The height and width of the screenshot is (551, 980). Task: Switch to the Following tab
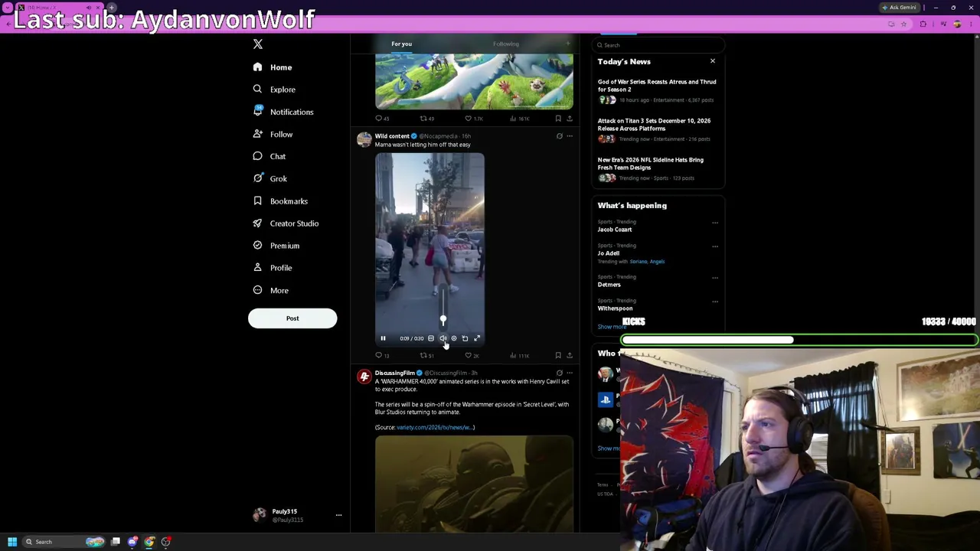pos(506,44)
